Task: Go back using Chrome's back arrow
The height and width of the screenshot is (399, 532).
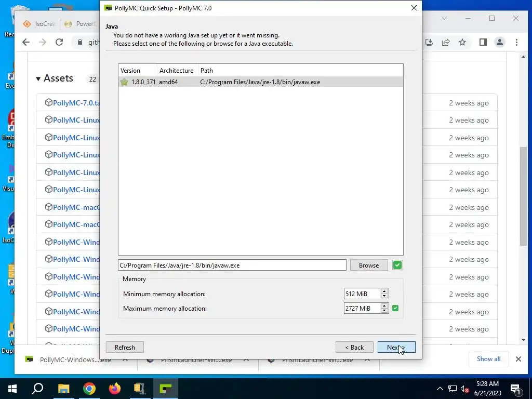Action: click(x=26, y=42)
